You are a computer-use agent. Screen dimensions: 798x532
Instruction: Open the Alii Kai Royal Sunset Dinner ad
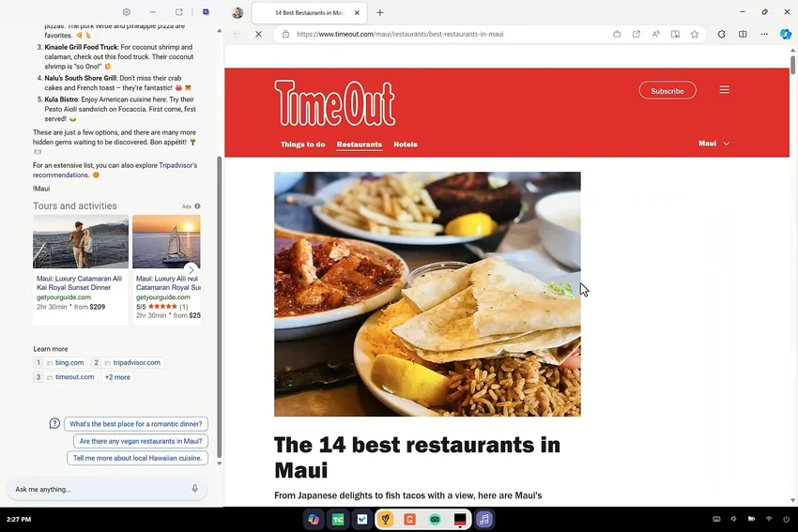[79, 282]
